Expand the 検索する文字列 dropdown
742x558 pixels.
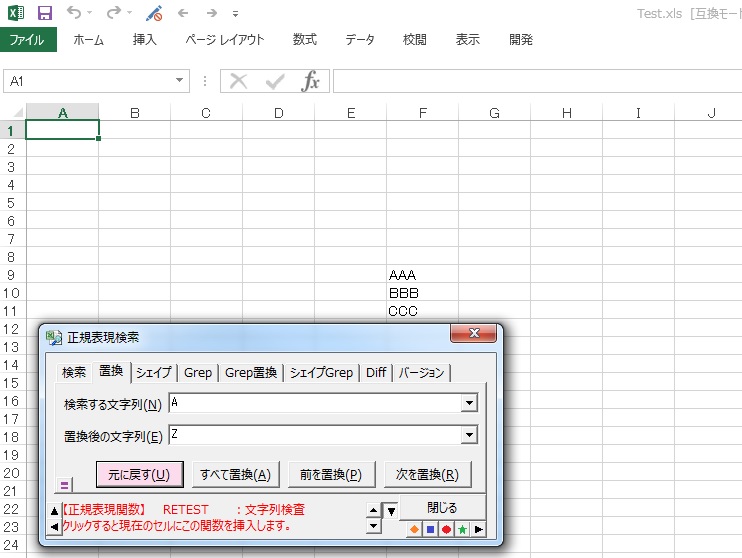coord(468,403)
